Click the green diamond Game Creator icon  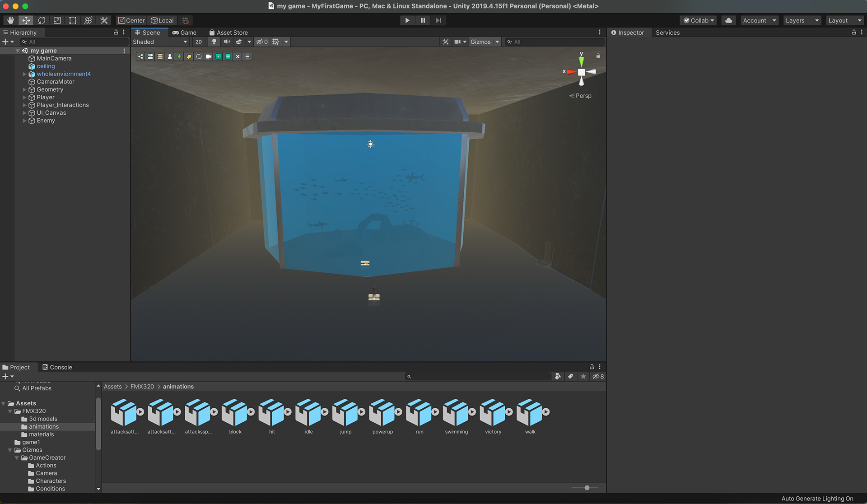point(179,56)
